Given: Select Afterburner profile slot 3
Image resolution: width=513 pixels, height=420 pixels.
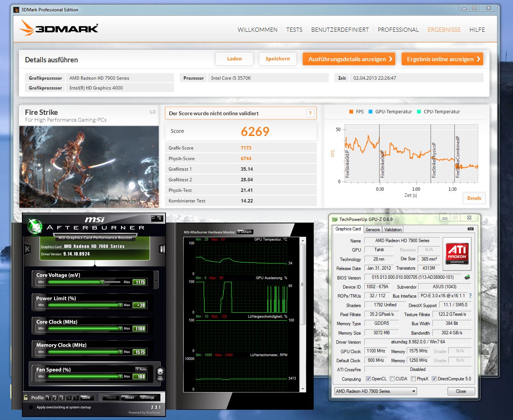Looking at the screenshot, I should tap(62, 398).
